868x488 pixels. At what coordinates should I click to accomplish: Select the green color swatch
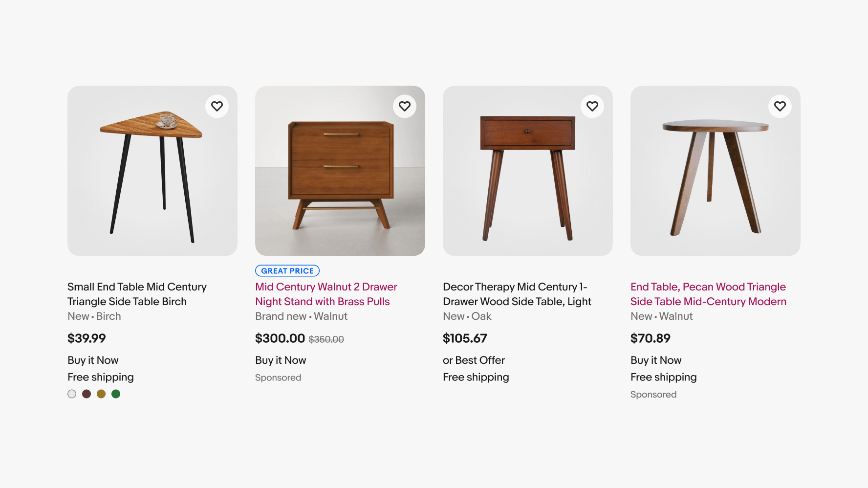point(116,394)
